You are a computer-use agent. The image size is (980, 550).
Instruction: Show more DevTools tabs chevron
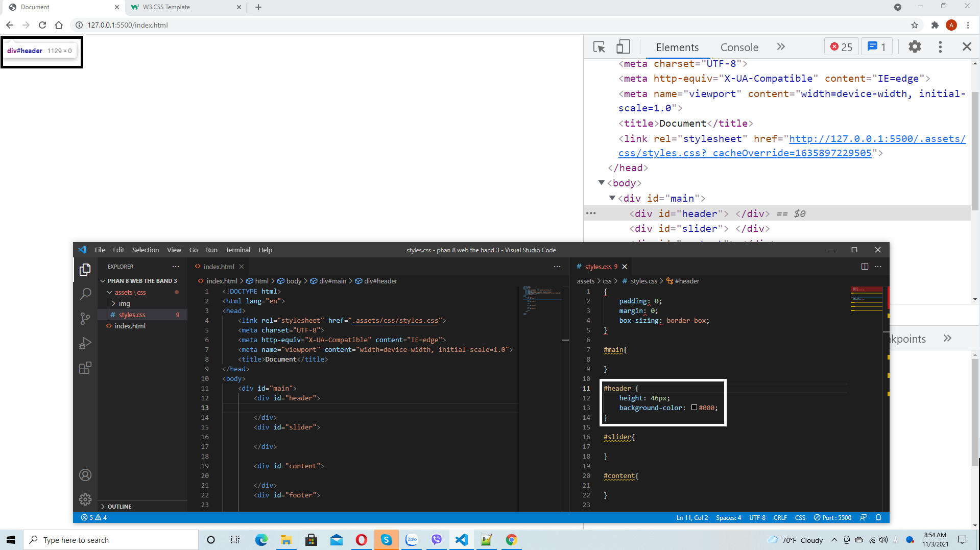pyautogui.click(x=780, y=47)
